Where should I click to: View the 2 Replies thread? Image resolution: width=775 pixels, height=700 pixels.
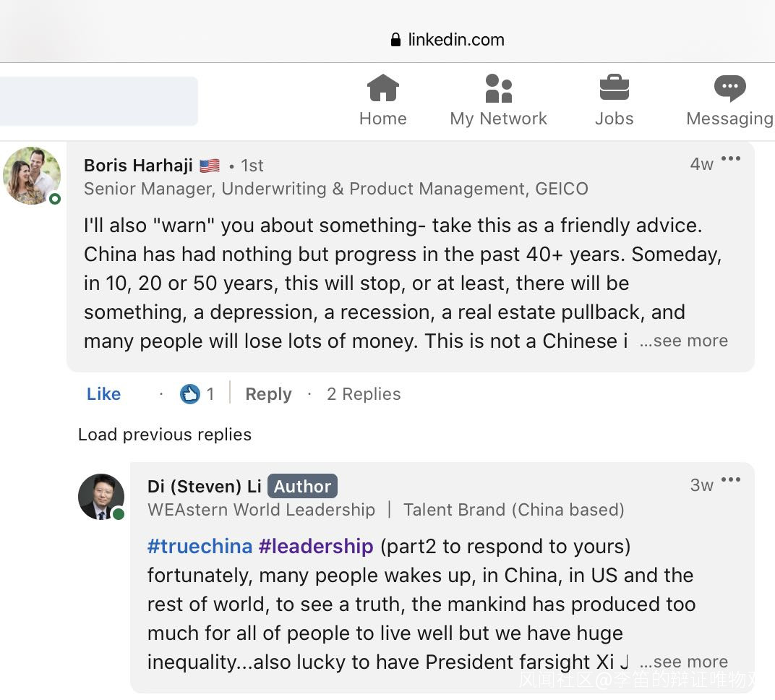coord(364,394)
